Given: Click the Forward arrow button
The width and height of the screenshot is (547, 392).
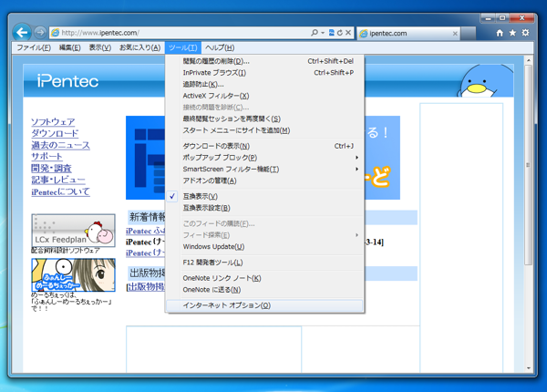Looking at the screenshot, I should coord(40,33).
